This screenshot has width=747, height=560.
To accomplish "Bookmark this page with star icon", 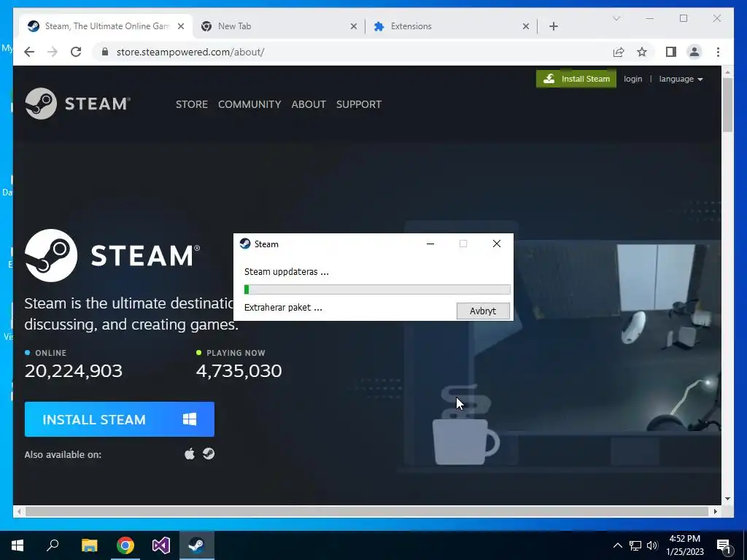I will 642,52.
